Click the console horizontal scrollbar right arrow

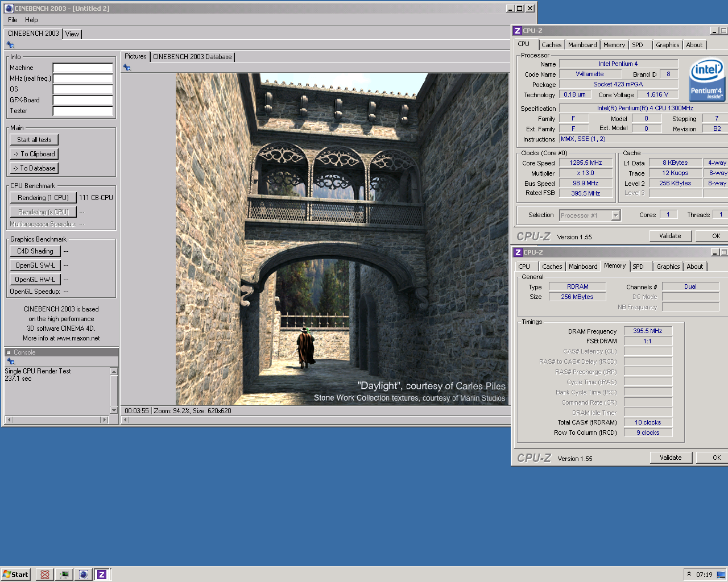[104, 420]
